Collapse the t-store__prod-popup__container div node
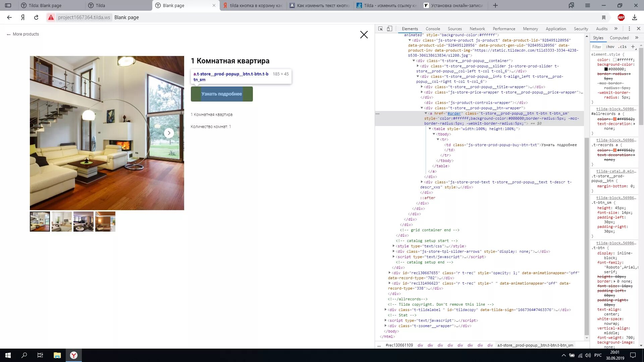644x362 pixels. 414,61
